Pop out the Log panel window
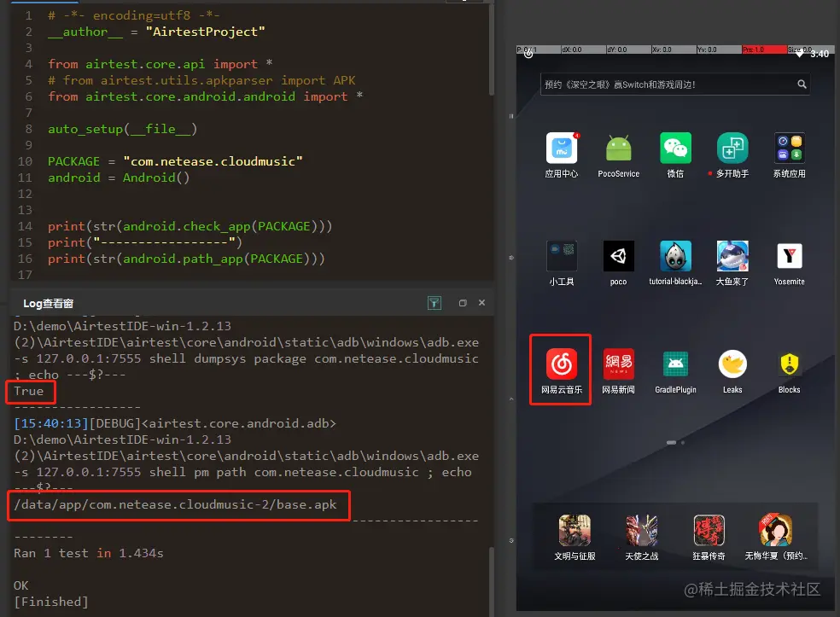The height and width of the screenshot is (617, 840). click(463, 303)
